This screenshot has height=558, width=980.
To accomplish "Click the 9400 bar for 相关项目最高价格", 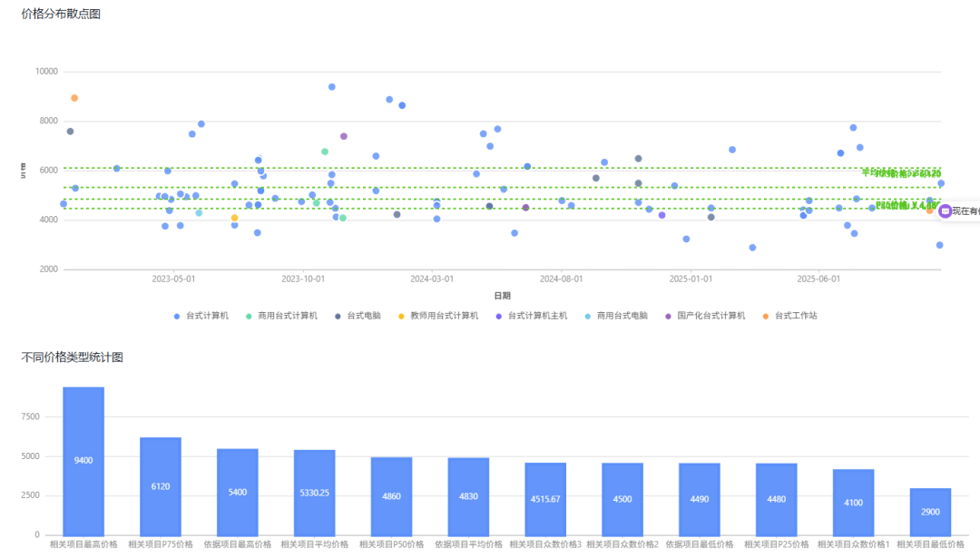I will click(83, 461).
